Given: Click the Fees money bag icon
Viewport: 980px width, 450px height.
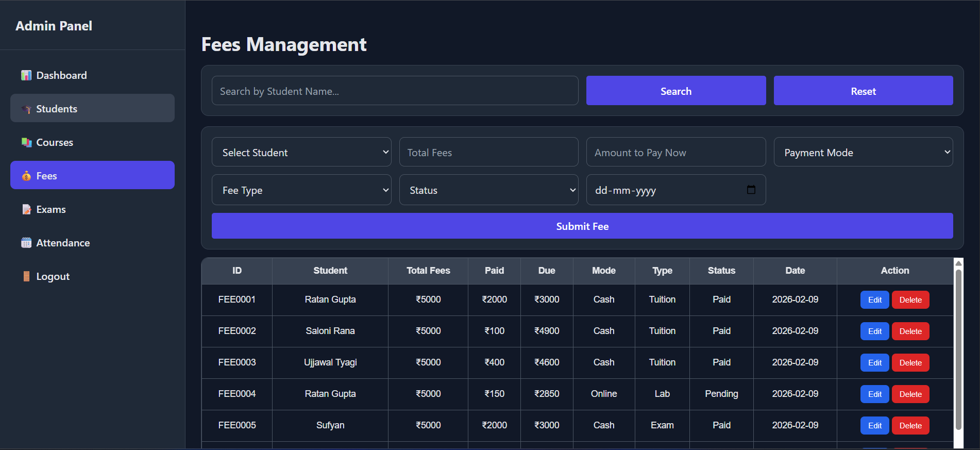Looking at the screenshot, I should coord(26,176).
